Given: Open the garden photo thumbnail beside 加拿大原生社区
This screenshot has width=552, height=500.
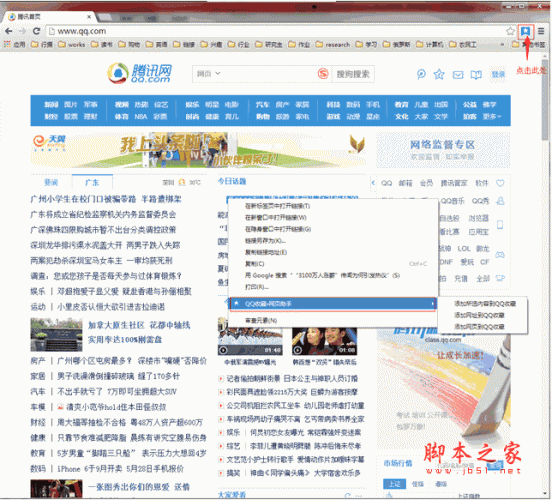Looking at the screenshot, I should click(56, 335).
